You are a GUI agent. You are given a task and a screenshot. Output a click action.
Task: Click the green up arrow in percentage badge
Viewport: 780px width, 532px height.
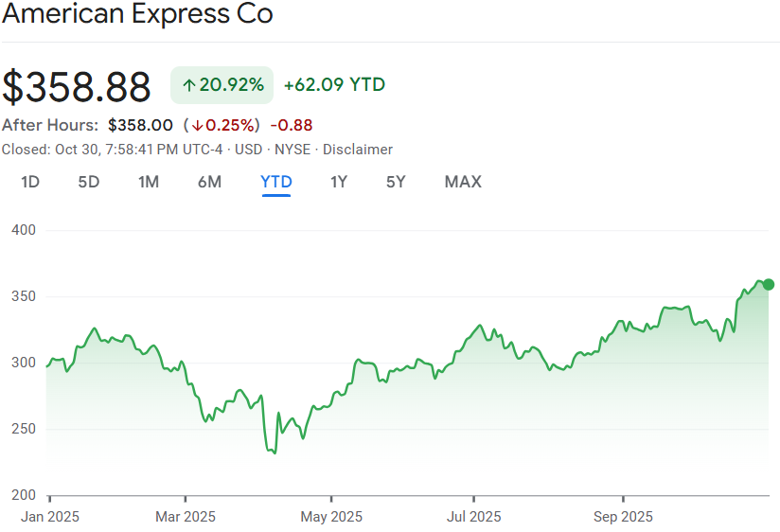[x=188, y=85]
